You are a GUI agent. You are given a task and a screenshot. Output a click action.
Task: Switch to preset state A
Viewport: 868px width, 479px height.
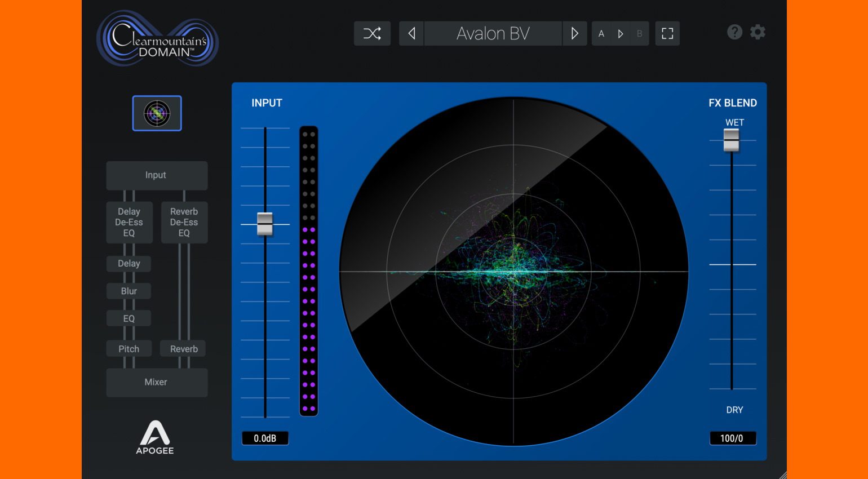pyautogui.click(x=601, y=34)
